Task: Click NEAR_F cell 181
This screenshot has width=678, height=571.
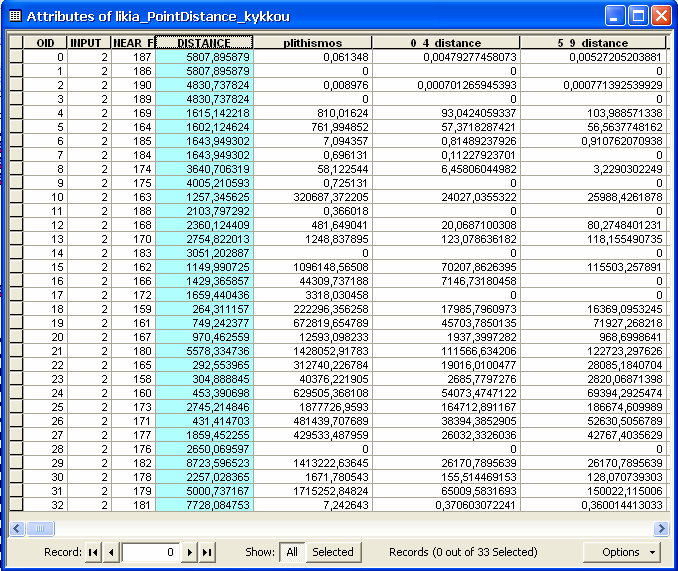Action: pyautogui.click(x=133, y=505)
